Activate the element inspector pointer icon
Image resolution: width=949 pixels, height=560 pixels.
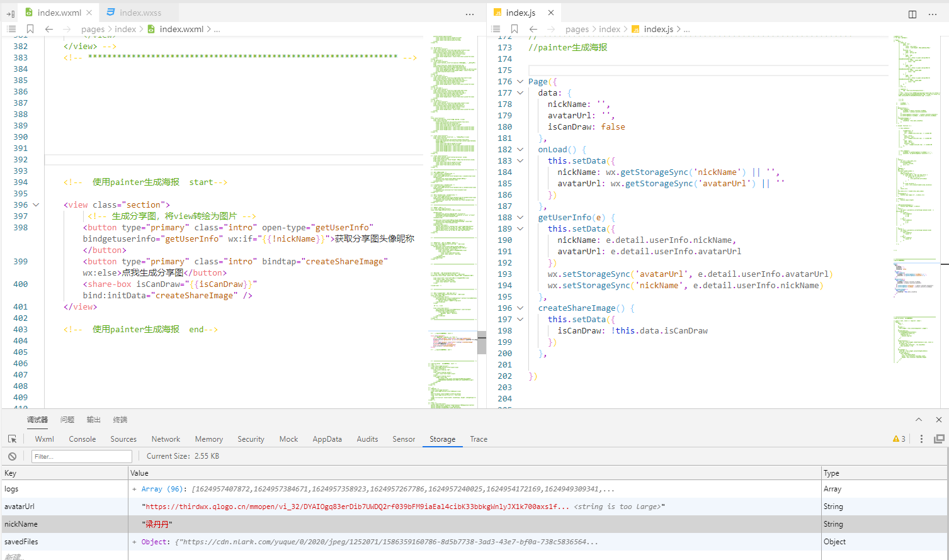[x=12, y=439]
